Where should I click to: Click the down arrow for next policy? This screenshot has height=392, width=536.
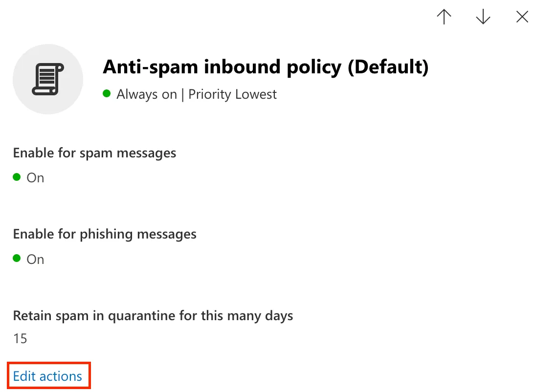(x=483, y=17)
